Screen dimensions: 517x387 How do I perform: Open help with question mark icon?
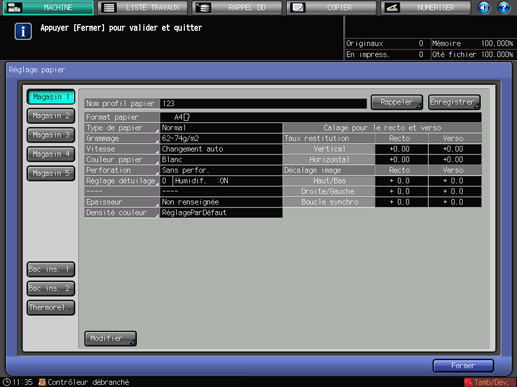coord(504,7)
